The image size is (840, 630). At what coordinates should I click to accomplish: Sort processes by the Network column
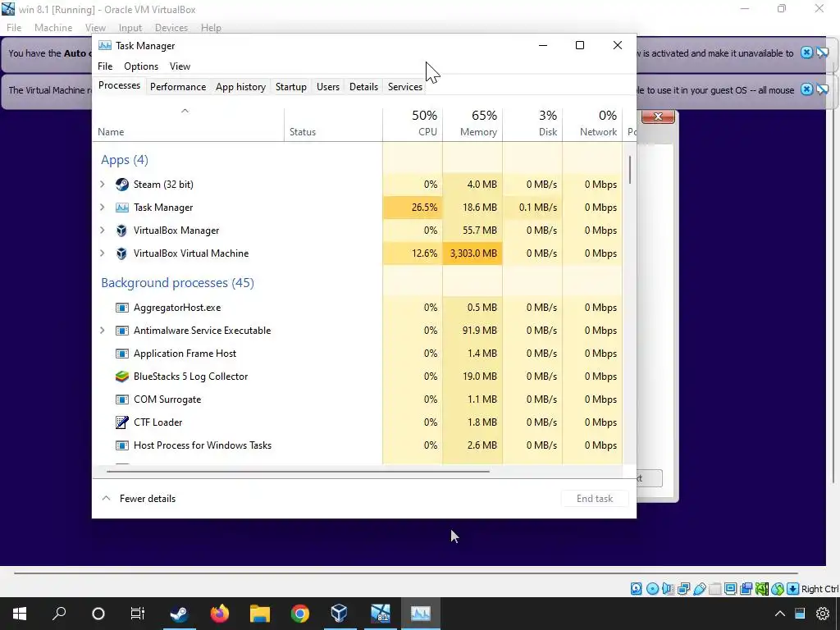click(593, 124)
